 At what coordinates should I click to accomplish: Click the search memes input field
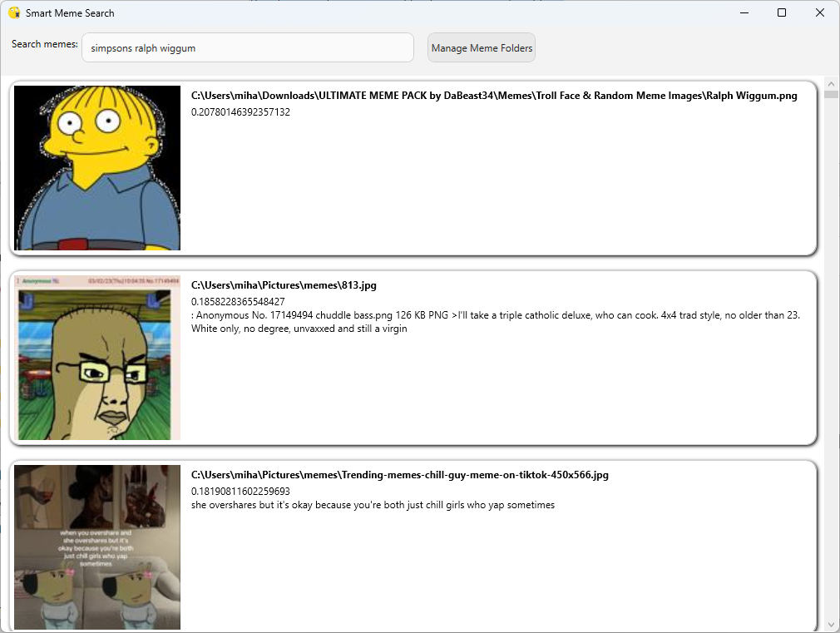(247, 47)
